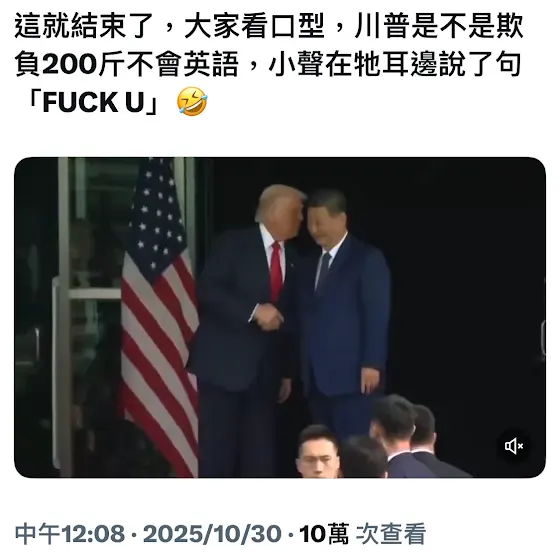Click the text 大家看口型 in the post
Screen dimensions: 560x560
254,26
